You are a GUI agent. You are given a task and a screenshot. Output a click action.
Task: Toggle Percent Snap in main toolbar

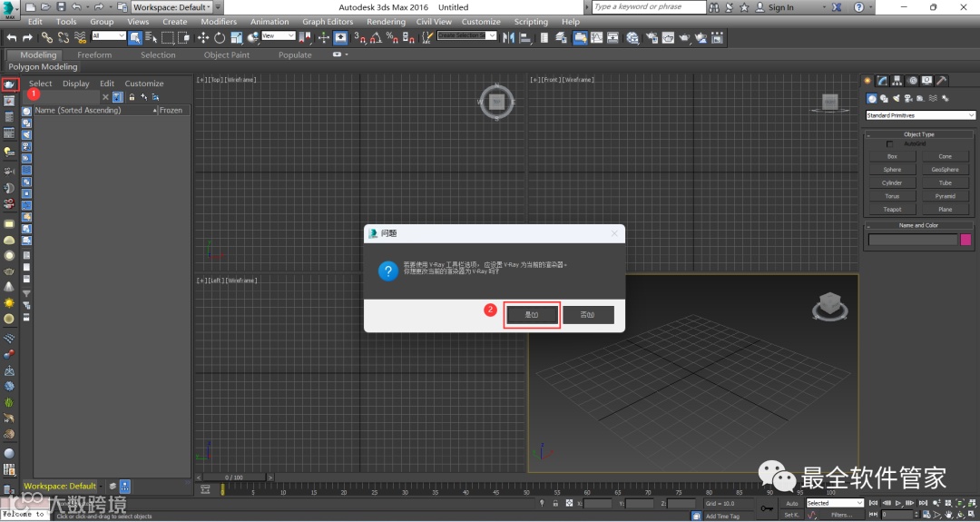point(392,38)
